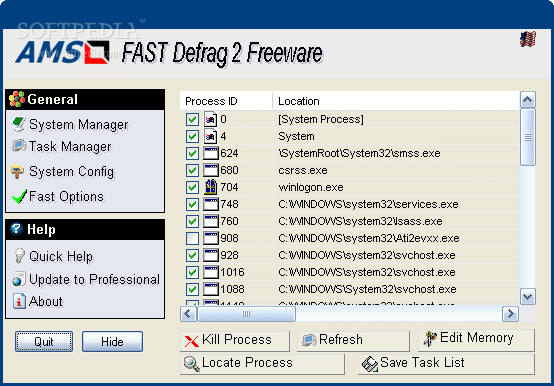This screenshot has width=554, height=386.
Task: Select the lsass.exe path text
Action: [x=360, y=221]
